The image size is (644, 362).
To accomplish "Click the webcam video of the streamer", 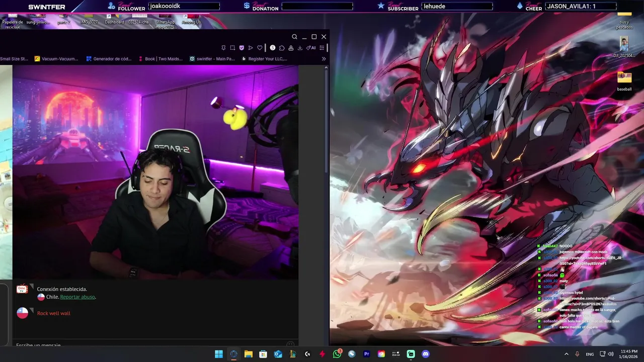I will pyautogui.click(x=155, y=172).
